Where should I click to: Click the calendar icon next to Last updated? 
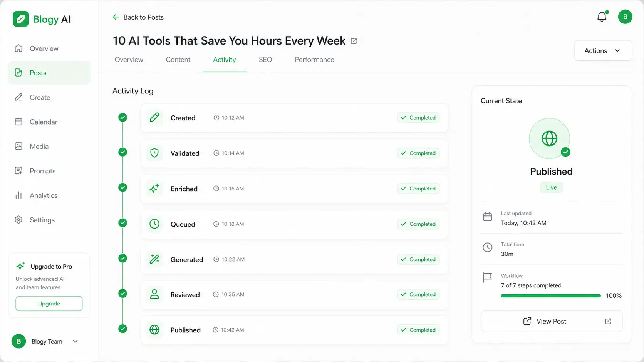(x=488, y=217)
